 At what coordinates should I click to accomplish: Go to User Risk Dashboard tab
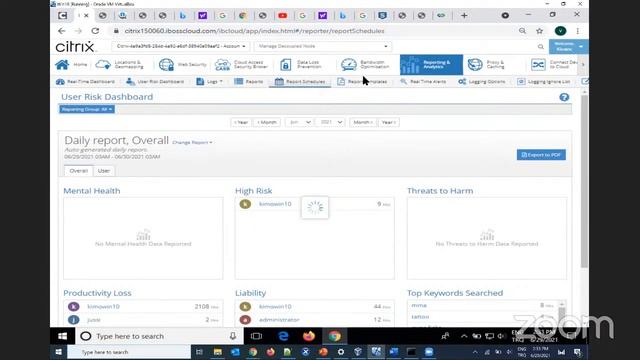pos(155,82)
